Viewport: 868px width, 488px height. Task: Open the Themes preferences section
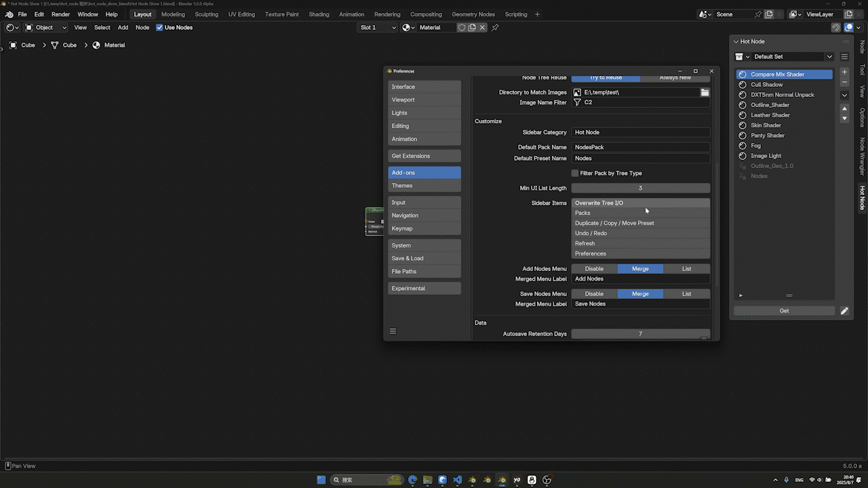425,186
